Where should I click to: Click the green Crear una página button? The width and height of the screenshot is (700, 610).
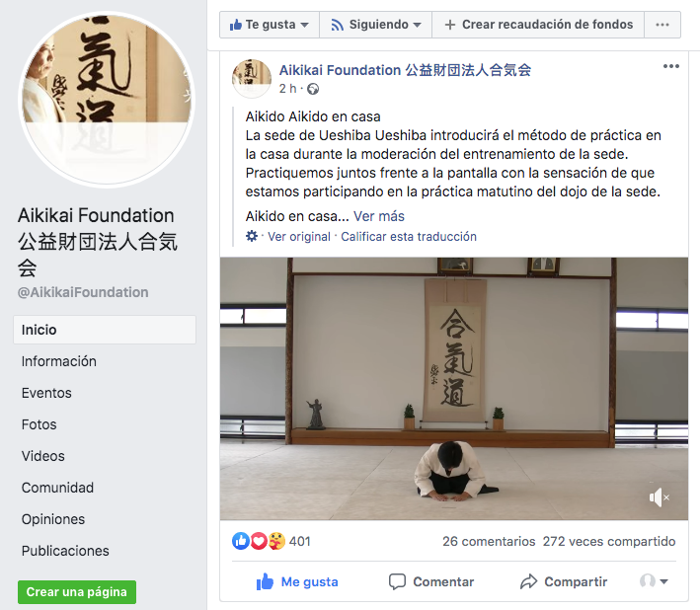point(77,592)
